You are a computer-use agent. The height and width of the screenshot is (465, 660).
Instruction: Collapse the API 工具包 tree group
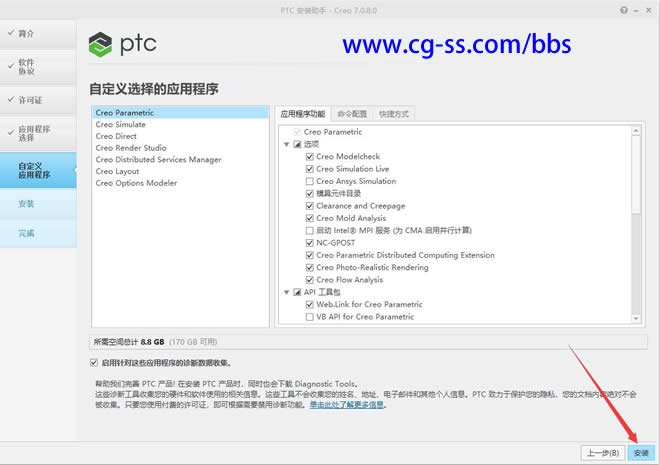coord(287,293)
